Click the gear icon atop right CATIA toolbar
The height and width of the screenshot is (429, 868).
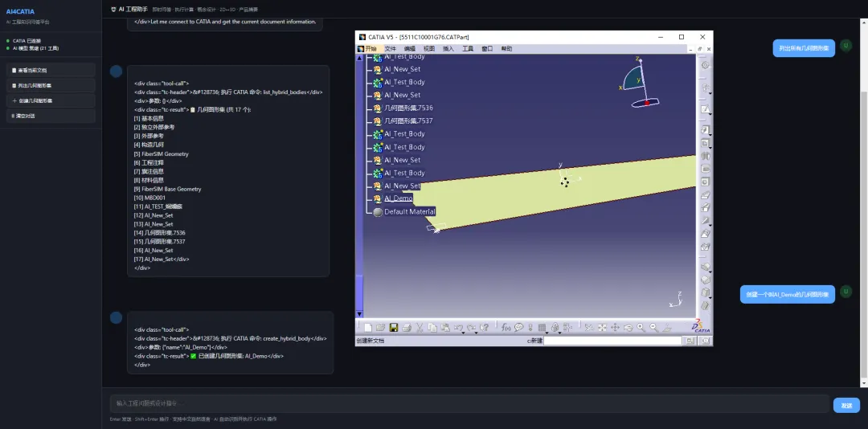click(x=706, y=65)
